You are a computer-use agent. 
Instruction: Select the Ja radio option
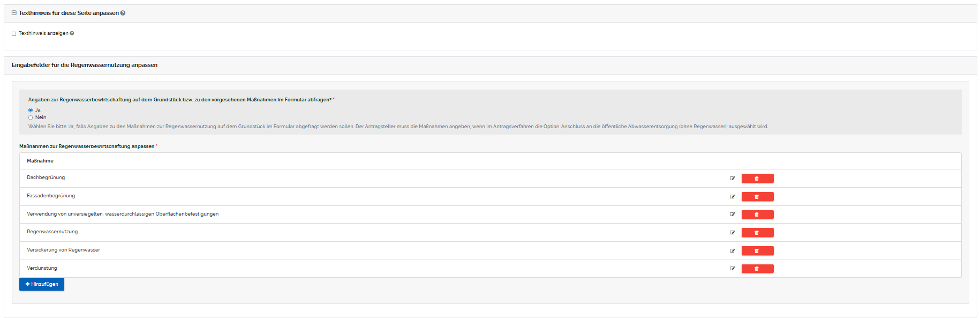pos(31,110)
